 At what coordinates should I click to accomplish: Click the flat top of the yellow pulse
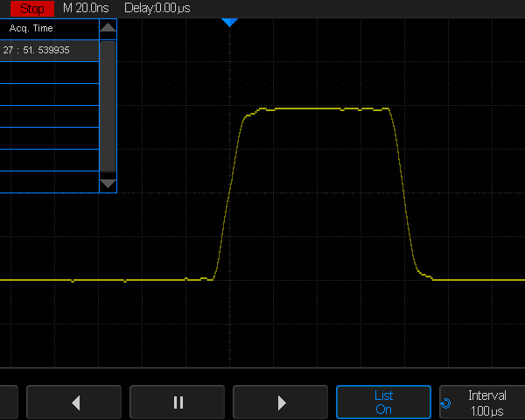pyautogui.click(x=315, y=108)
